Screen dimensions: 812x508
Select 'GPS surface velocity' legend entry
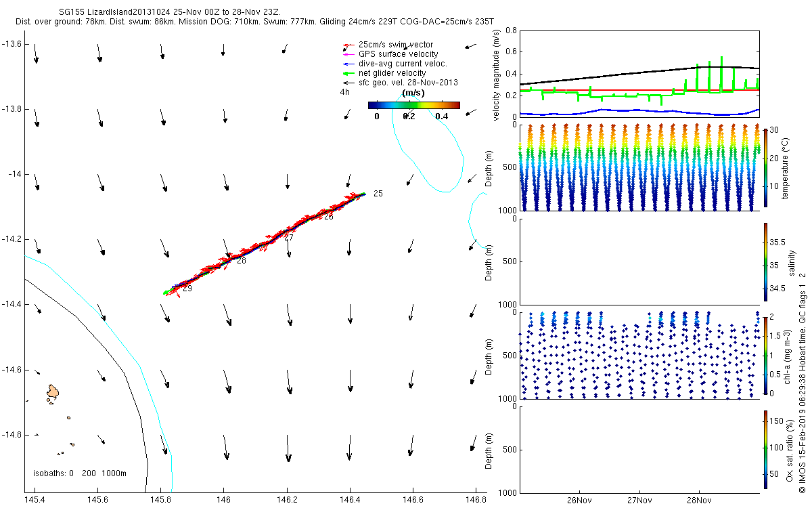click(398, 54)
